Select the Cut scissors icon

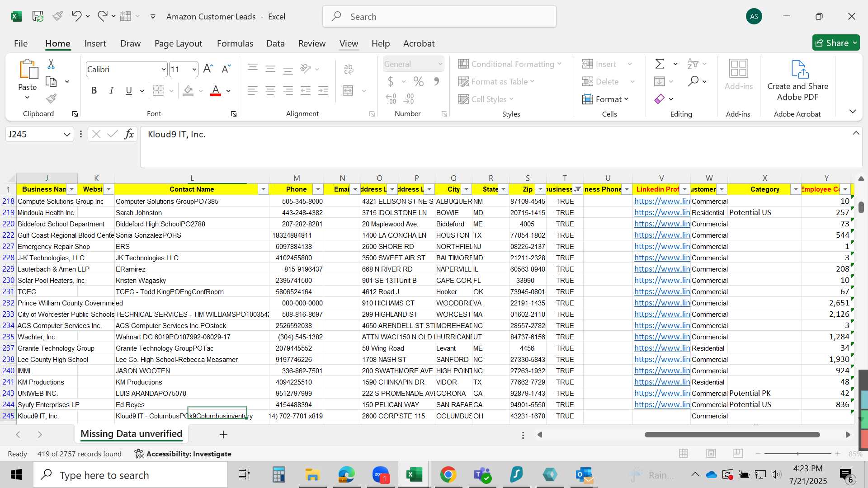pyautogui.click(x=51, y=64)
